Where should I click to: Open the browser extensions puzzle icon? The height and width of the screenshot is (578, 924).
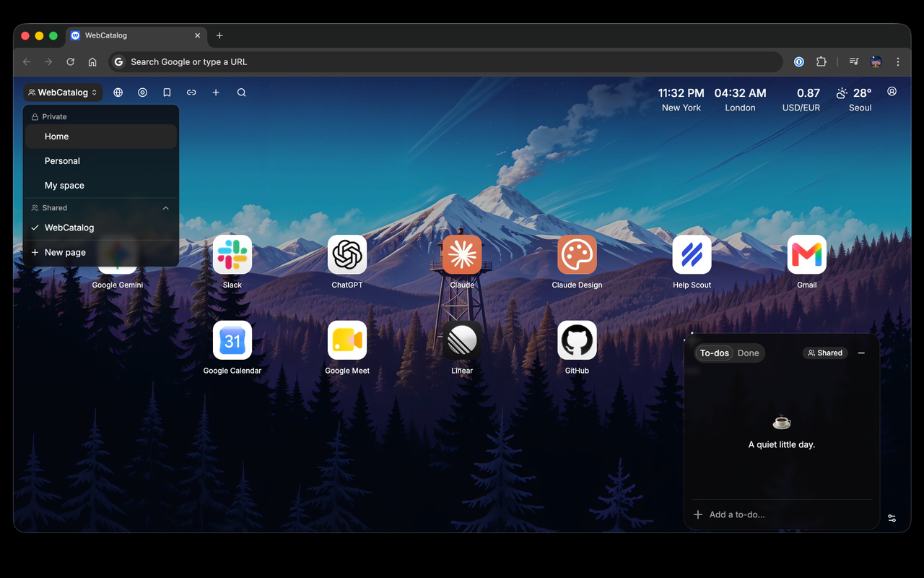click(821, 62)
